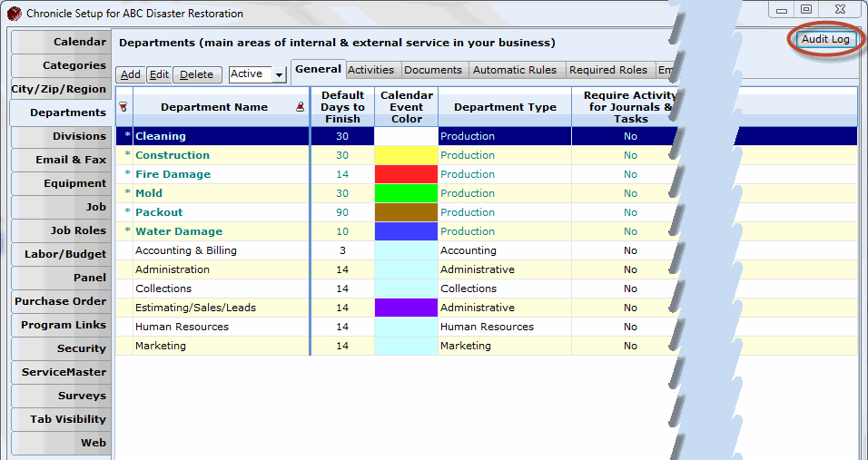Select the Fire Damage department name
The image size is (868, 460).
coord(173,174)
